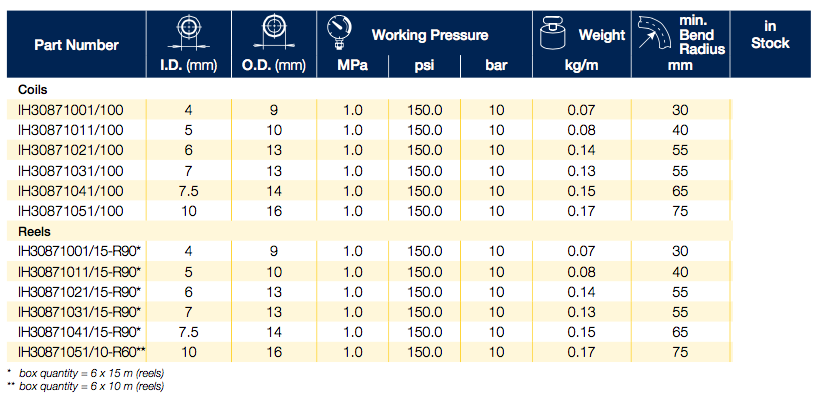Click the psi sub-header
This screenshot has width=819, height=401.
[x=423, y=67]
